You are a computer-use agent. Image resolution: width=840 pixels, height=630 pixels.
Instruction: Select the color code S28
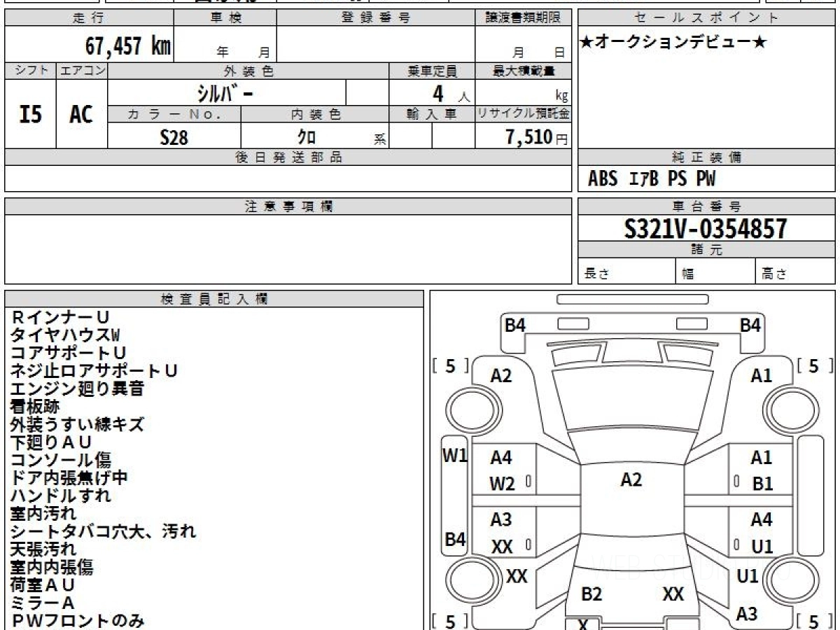point(174,137)
